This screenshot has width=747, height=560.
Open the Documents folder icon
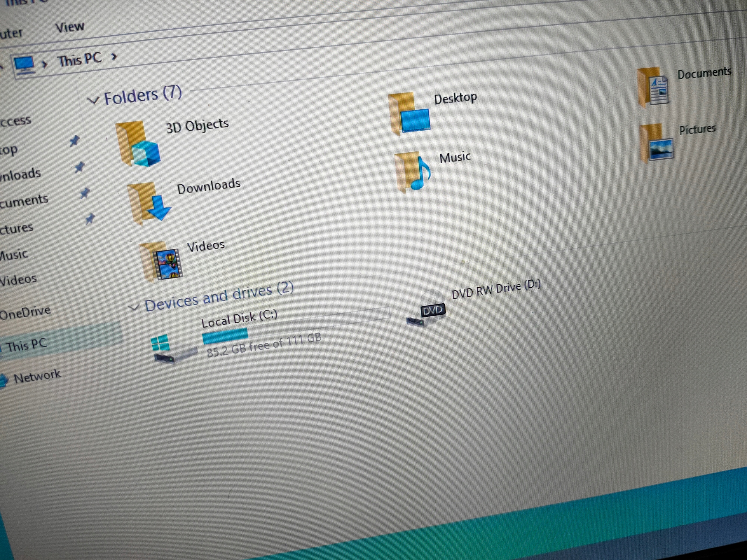click(x=653, y=87)
